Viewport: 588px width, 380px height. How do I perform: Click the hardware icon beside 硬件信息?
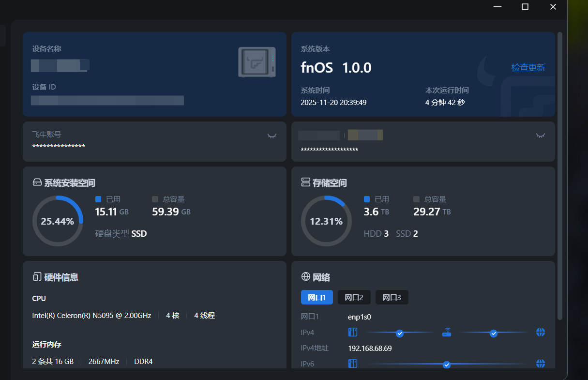(x=37, y=277)
